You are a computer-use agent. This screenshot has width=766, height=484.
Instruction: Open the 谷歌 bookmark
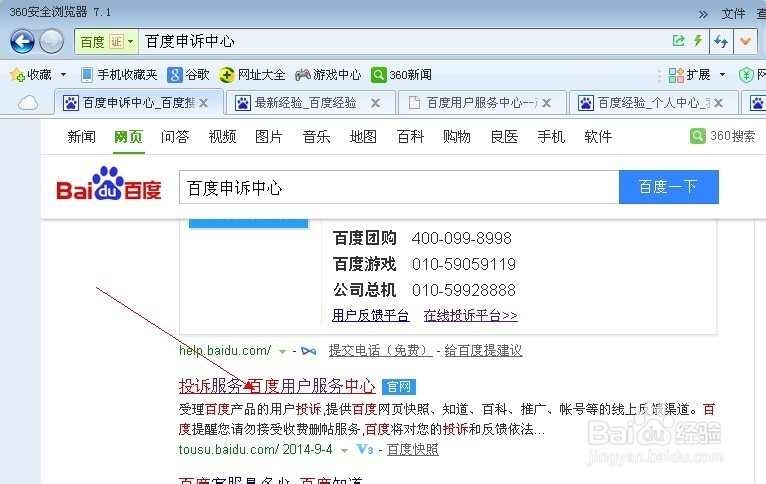coord(188,75)
